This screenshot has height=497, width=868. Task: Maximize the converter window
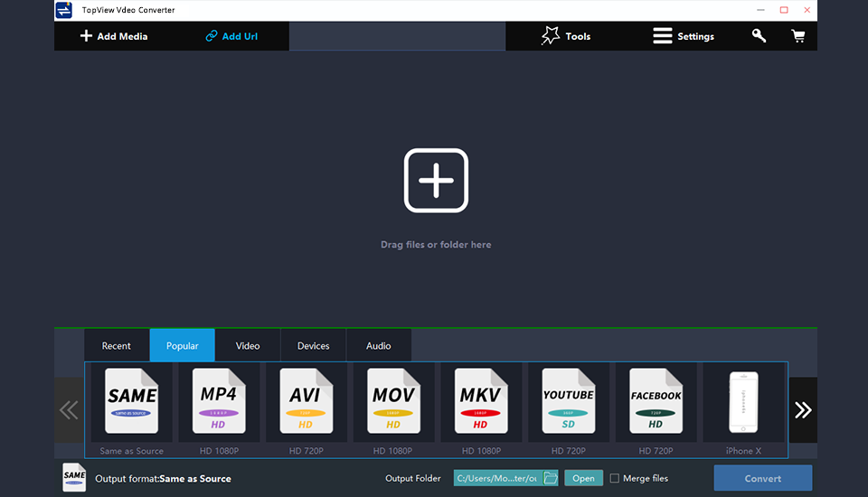click(784, 10)
